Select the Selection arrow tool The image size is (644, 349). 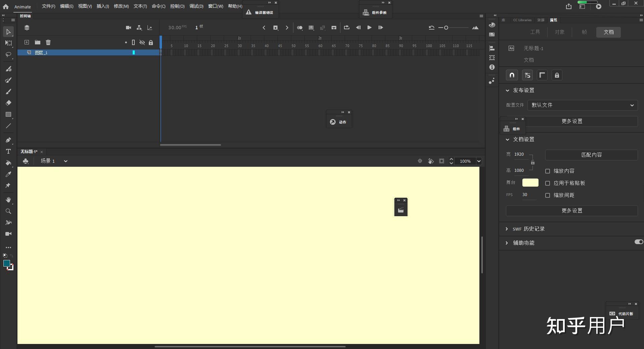point(8,32)
